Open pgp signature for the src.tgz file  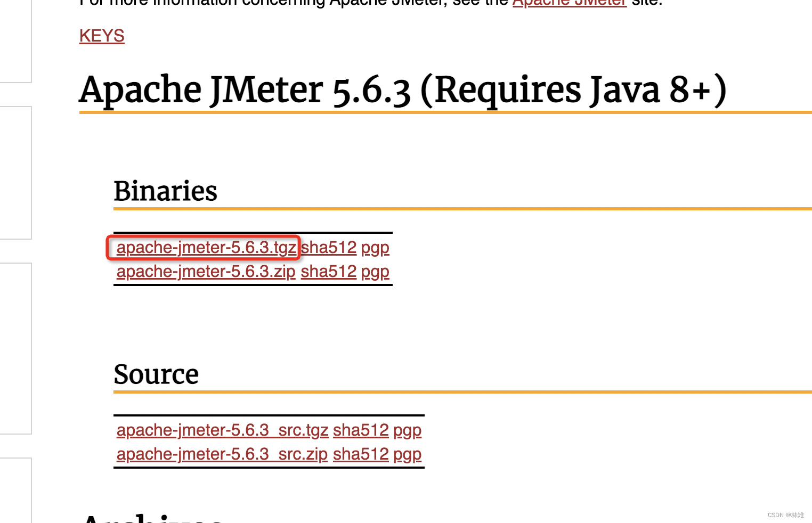point(407,430)
